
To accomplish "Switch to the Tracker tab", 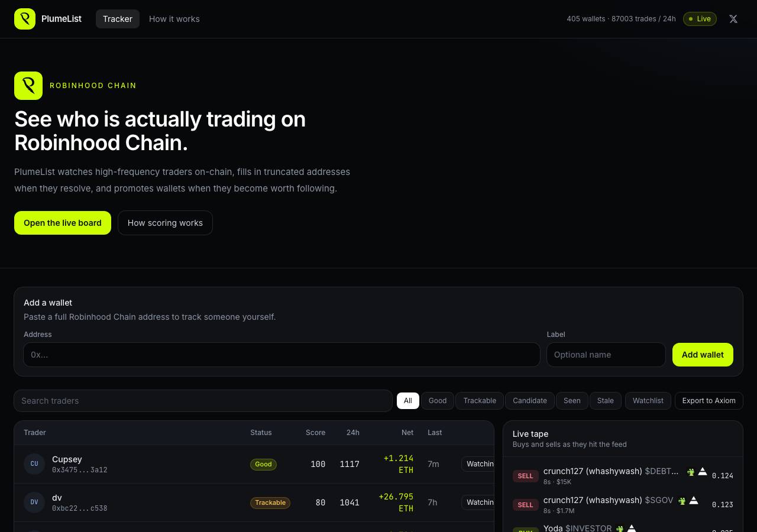I will coord(118,19).
